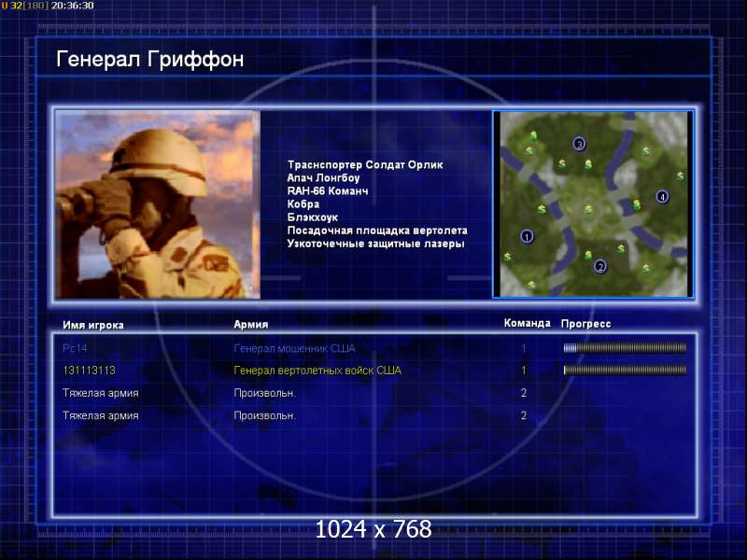Click start position marker 2 on the minimap
The image size is (747, 560).
coord(600,267)
